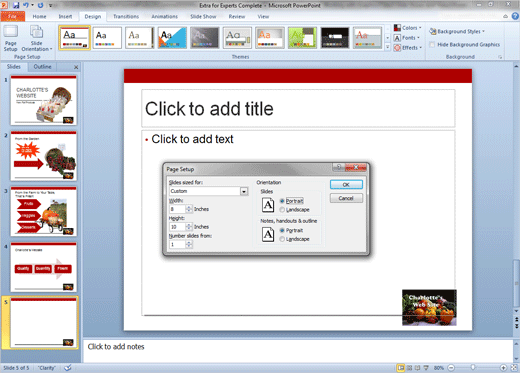The image size is (520, 373).
Task: Redo action in quick access toolbar
Action: 40,5
